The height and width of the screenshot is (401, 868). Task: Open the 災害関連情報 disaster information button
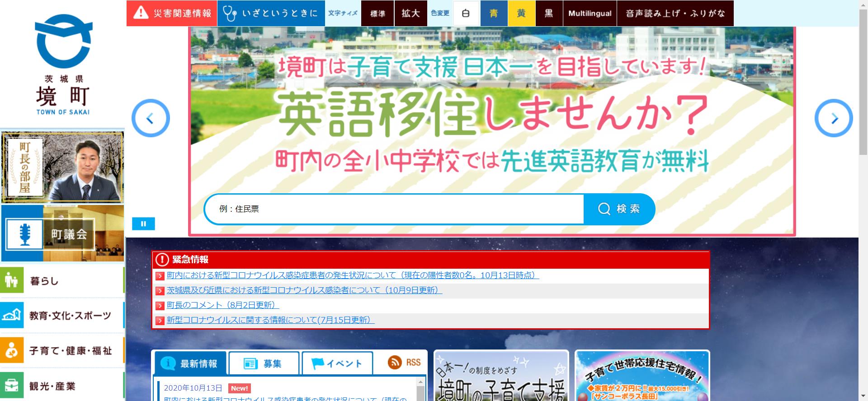(172, 13)
